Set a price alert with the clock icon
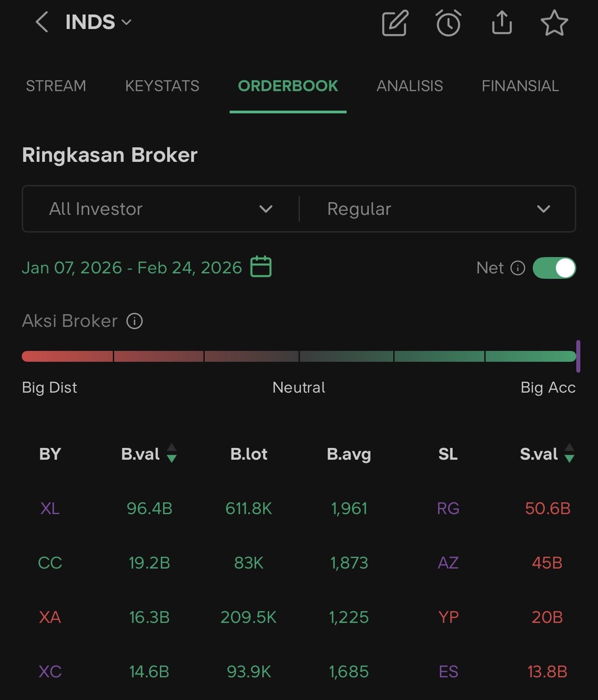 click(448, 23)
